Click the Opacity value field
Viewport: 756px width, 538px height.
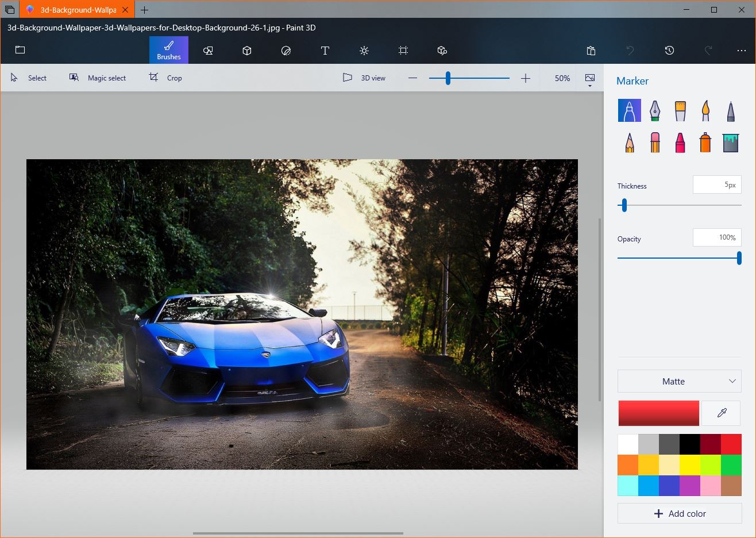[717, 237]
